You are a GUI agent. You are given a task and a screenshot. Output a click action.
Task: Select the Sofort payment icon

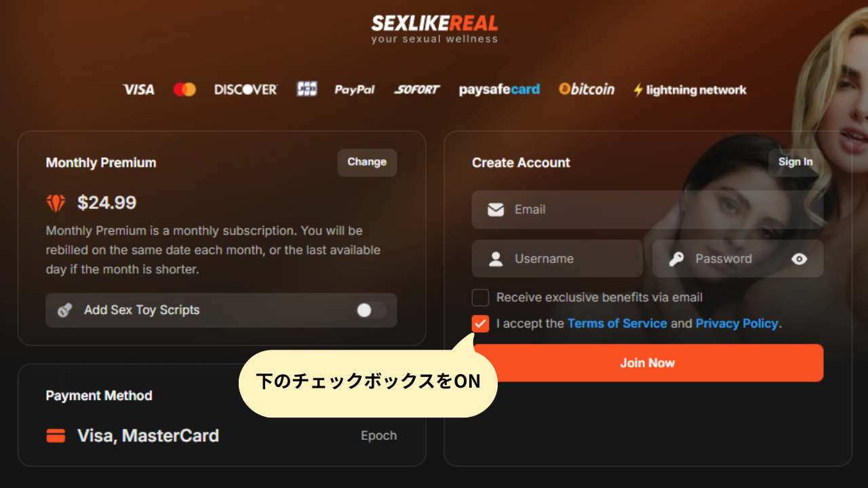tap(416, 89)
